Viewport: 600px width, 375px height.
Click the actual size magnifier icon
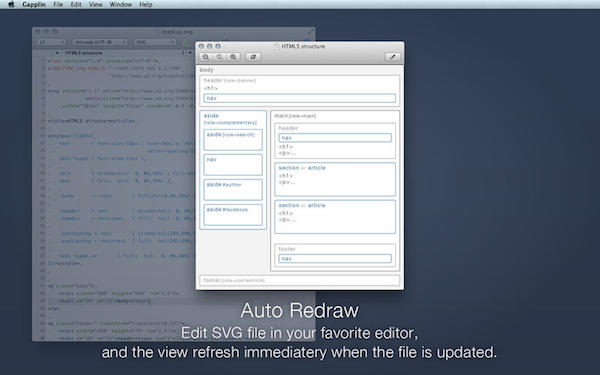[x=220, y=57]
